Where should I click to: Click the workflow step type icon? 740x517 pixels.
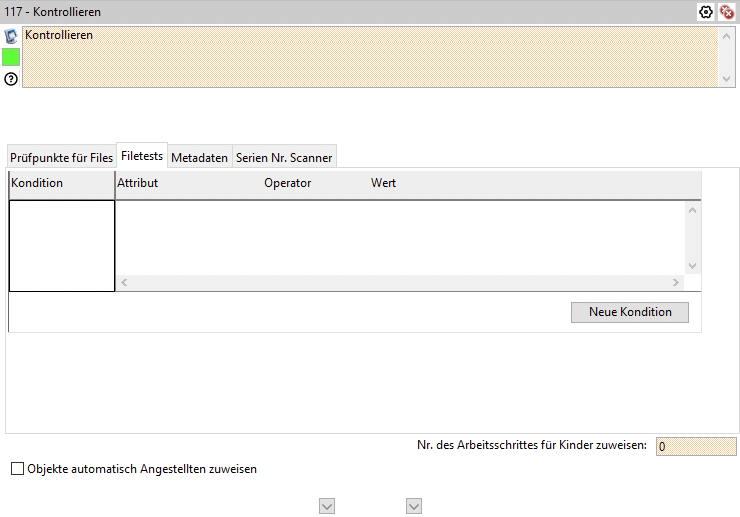coord(11,36)
